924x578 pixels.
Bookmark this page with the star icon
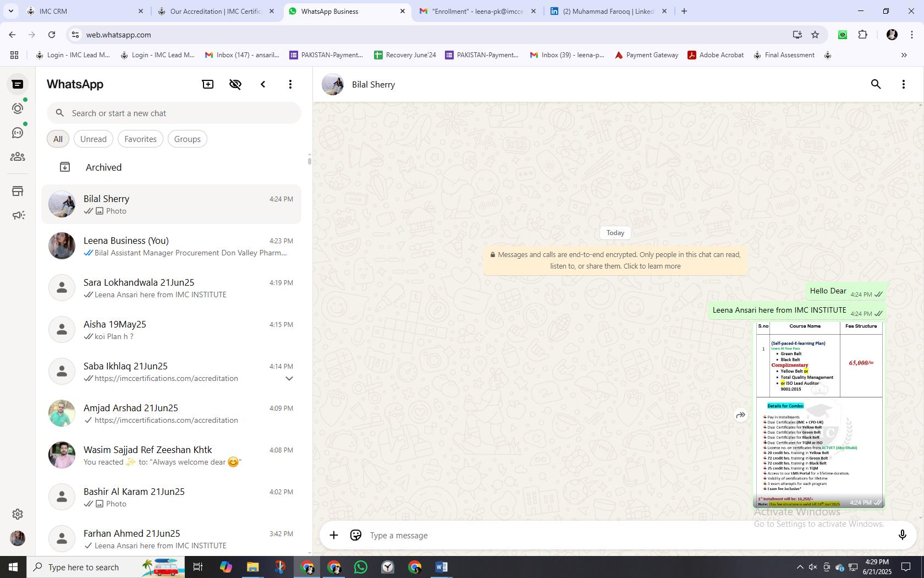click(815, 35)
